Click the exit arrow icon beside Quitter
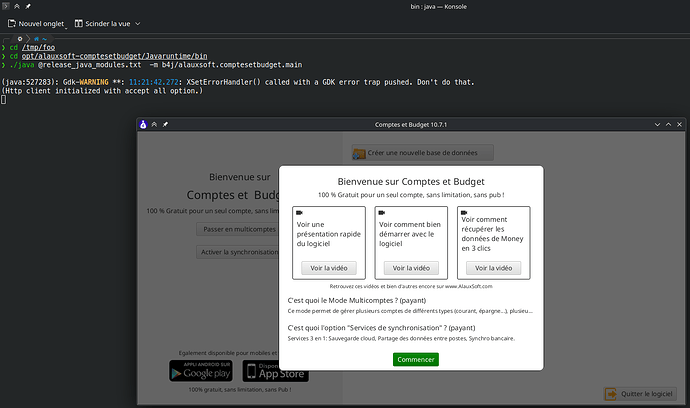The height and width of the screenshot is (408, 690). click(611, 394)
